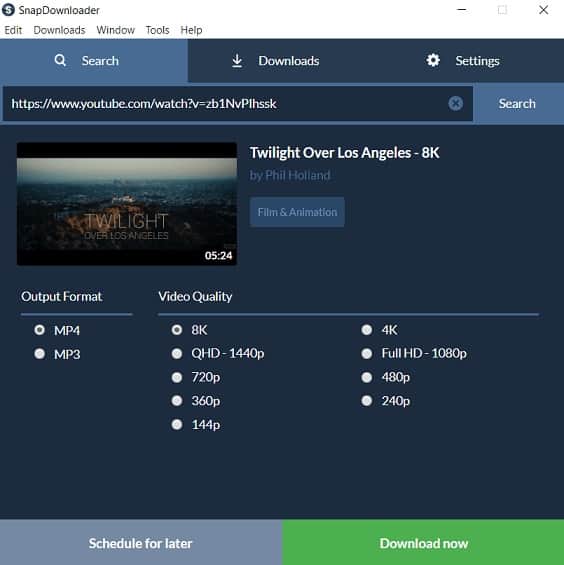
Task: Switch to the Search tab
Action: [94, 61]
